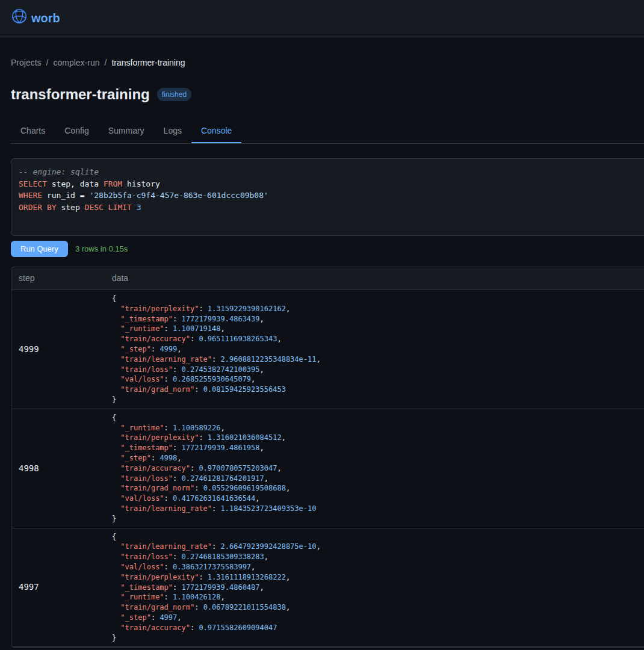The image size is (644, 650).
Task: Select the step 4998 cell
Action: coord(29,468)
